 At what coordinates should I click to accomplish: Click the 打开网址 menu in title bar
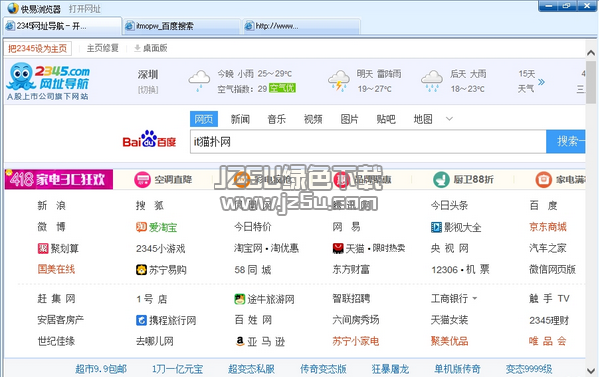(84, 8)
